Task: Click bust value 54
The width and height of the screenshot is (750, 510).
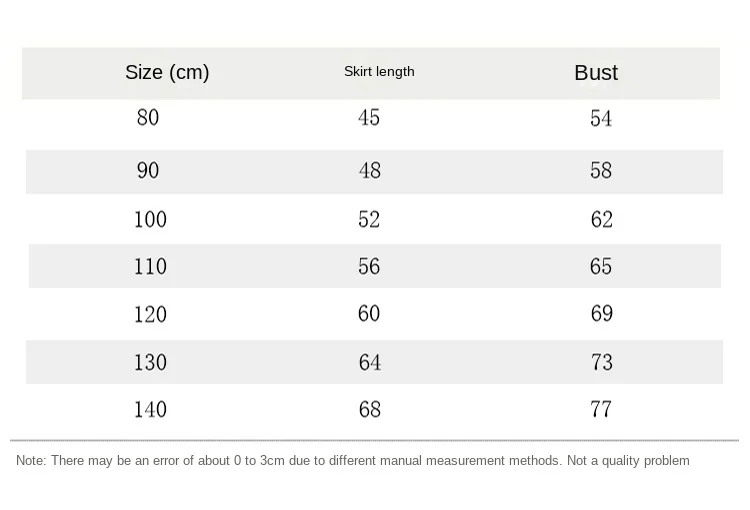Action: pos(601,119)
